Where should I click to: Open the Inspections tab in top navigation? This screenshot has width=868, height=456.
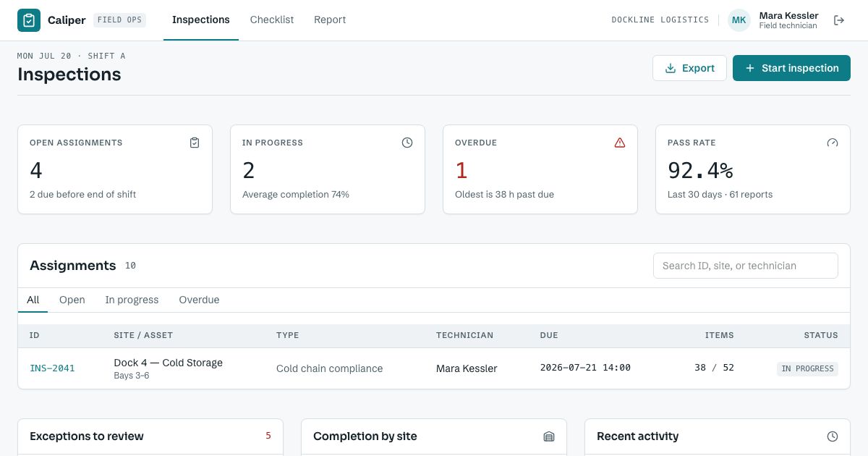point(201,20)
